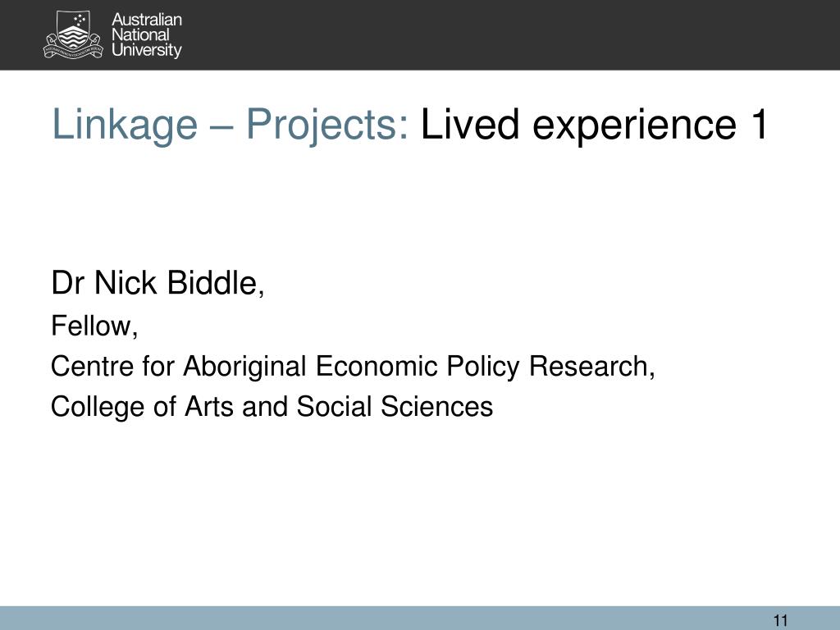Click the surname 'Biddle,' text
Screen dimensions: 840x630
pyautogui.click(x=216, y=282)
